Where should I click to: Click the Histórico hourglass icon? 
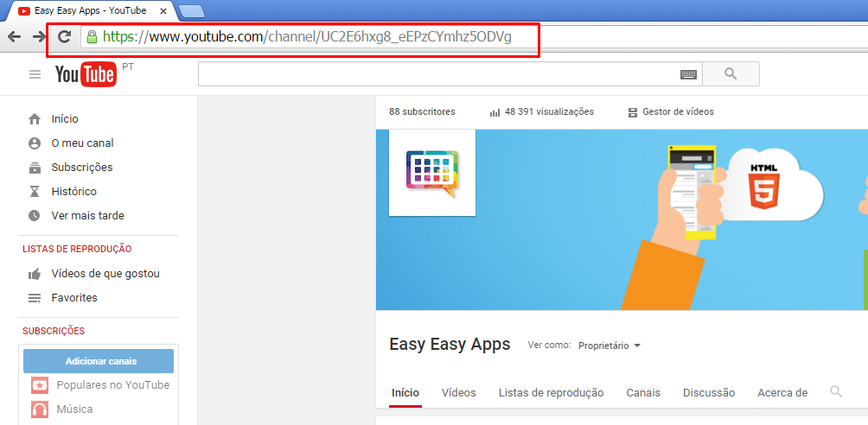(x=35, y=192)
